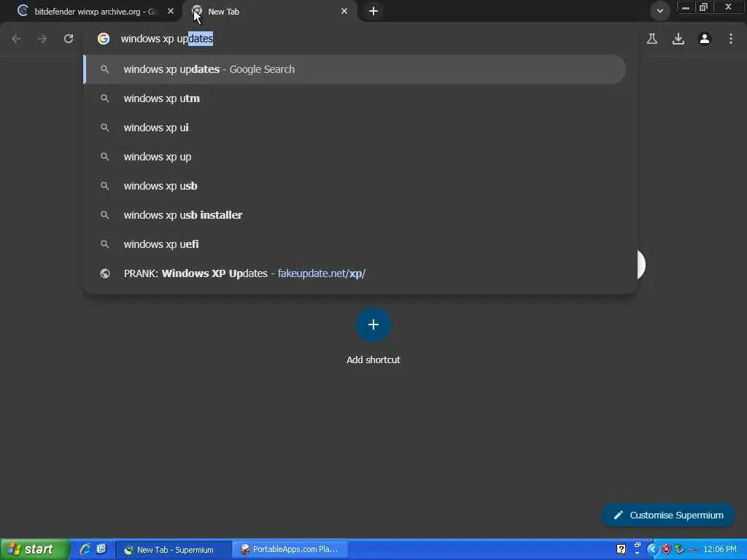Pick the 'windows xp usb installer' suggestion
The width and height of the screenshot is (747, 560).
click(355, 215)
